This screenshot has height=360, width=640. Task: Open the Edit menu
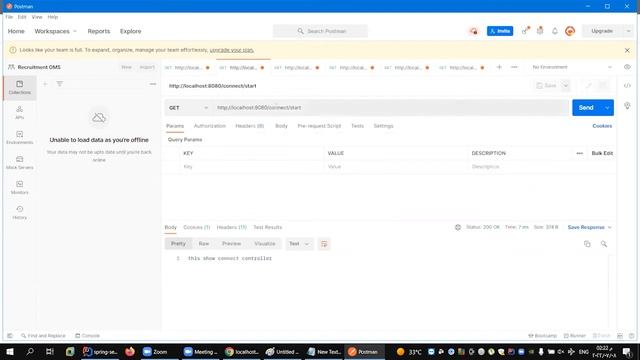pos(22,17)
